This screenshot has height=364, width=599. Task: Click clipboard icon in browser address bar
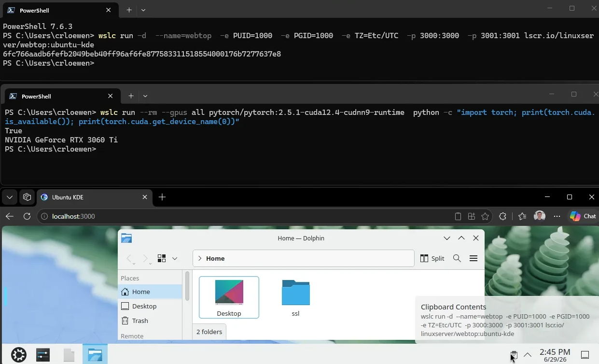(x=458, y=216)
